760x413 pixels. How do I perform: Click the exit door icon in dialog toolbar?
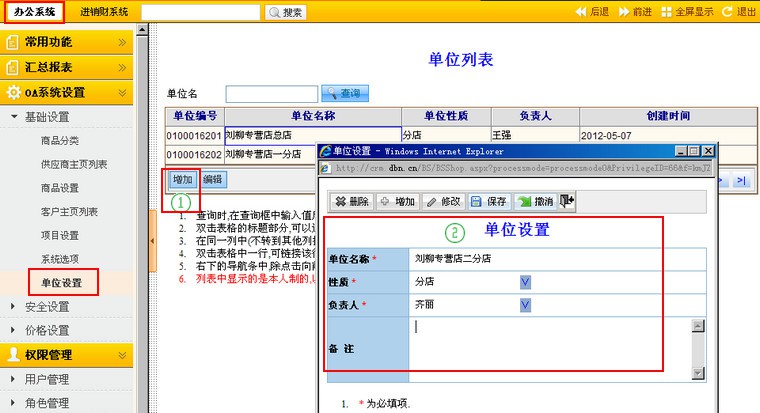click(568, 201)
